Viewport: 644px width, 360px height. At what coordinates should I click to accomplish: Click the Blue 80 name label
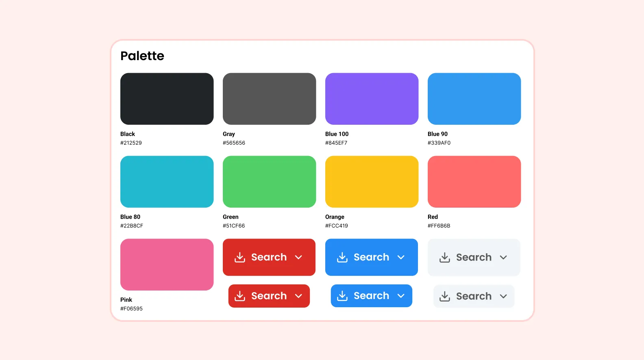pyautogui.click(x=131, y=217)
